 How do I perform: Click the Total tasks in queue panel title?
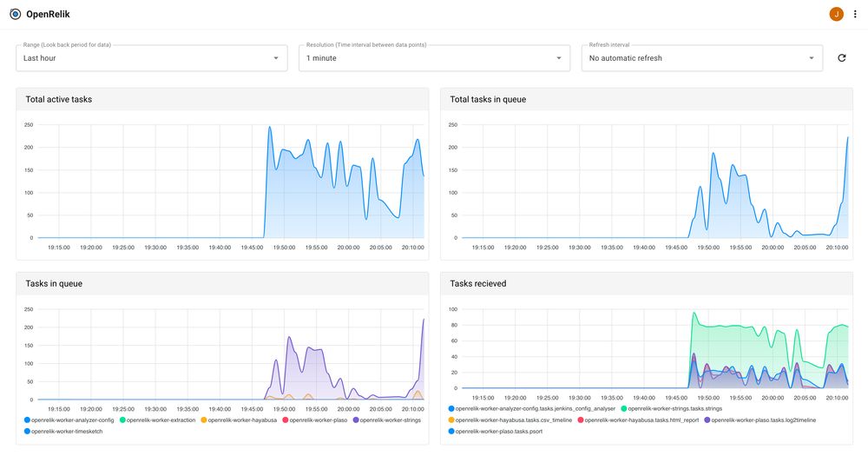(488, 99)
